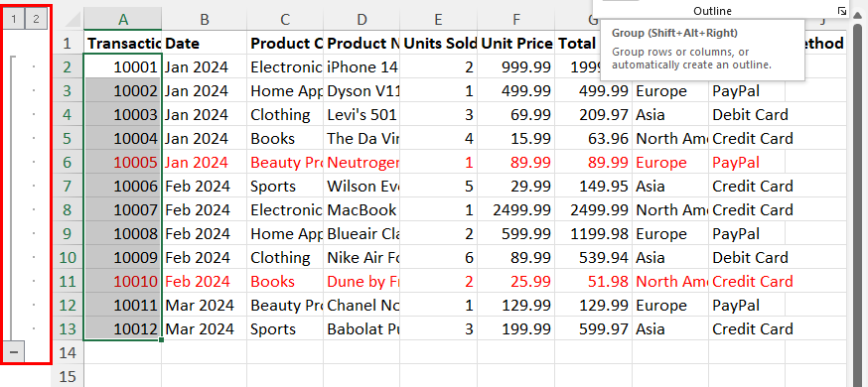The width and height of the screenshot is (868, 387).
Task: Show outline level 1
Action: click(14, 20)
